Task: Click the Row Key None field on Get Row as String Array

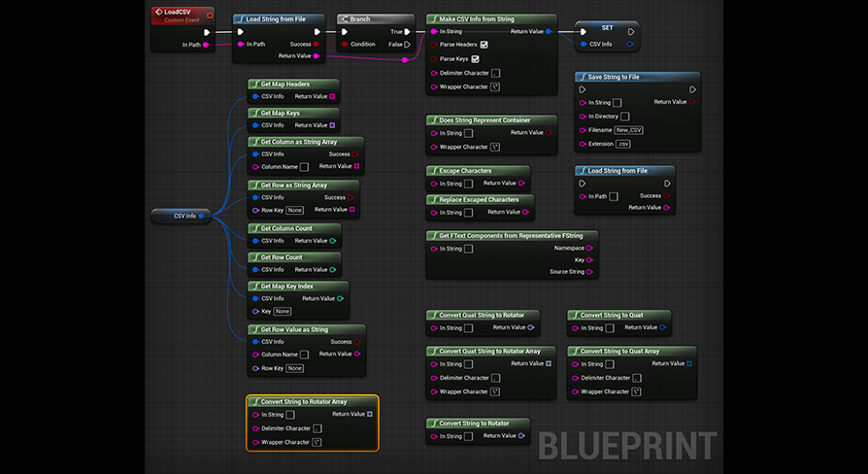Action: (294, 210)
